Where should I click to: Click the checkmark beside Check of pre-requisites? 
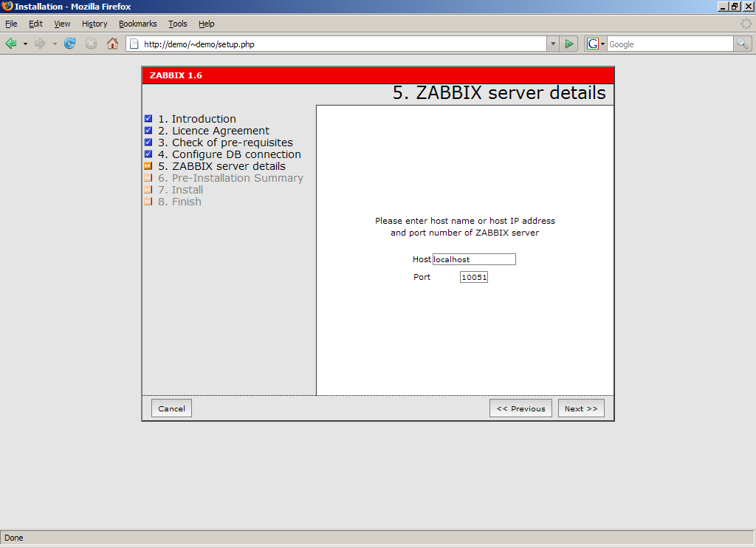click(x=148, y=143)
